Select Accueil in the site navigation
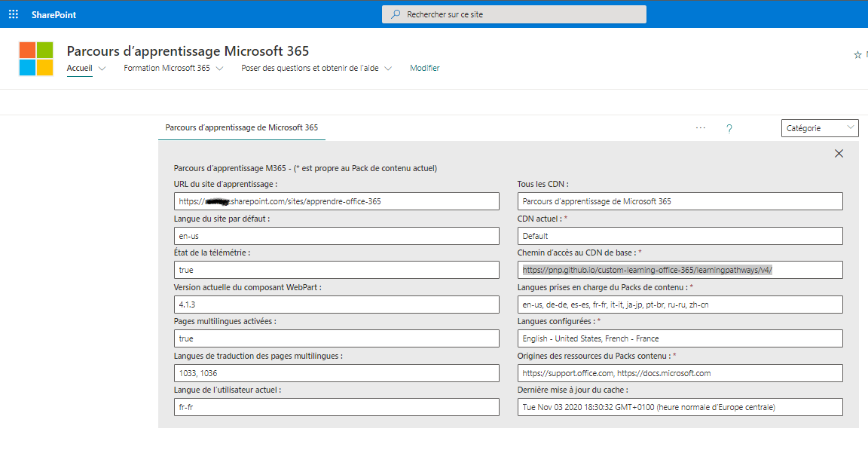This screenshot has width=868, height=450. click(79, 67)
